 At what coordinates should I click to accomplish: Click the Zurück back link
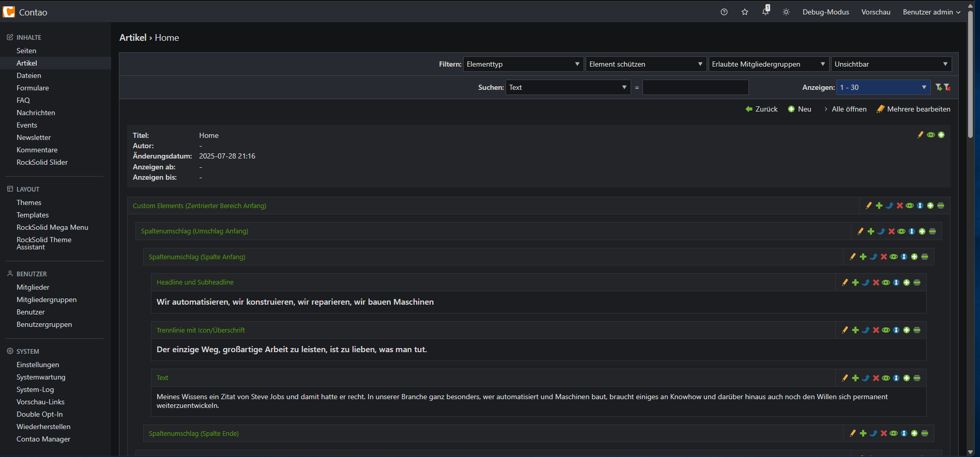point(762,109)
